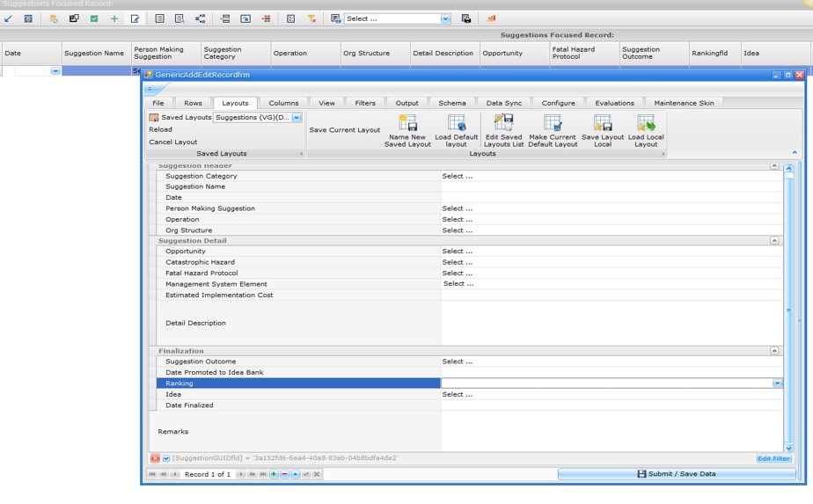The width and height of the screenshot is (813, 504).
Task: Open the Saved Layouts dropdown
Action: 297,117
